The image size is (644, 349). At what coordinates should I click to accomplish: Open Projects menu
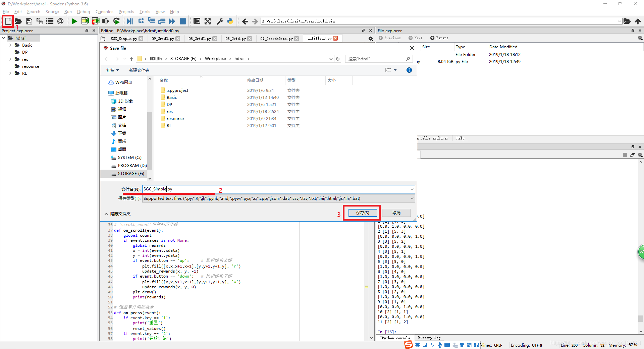[126, 12]
